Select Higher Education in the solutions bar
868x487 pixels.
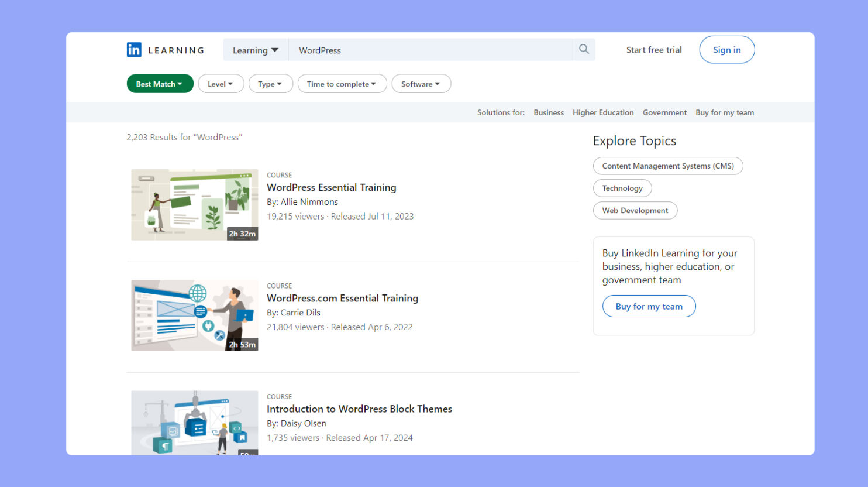[x=603, y=112]
